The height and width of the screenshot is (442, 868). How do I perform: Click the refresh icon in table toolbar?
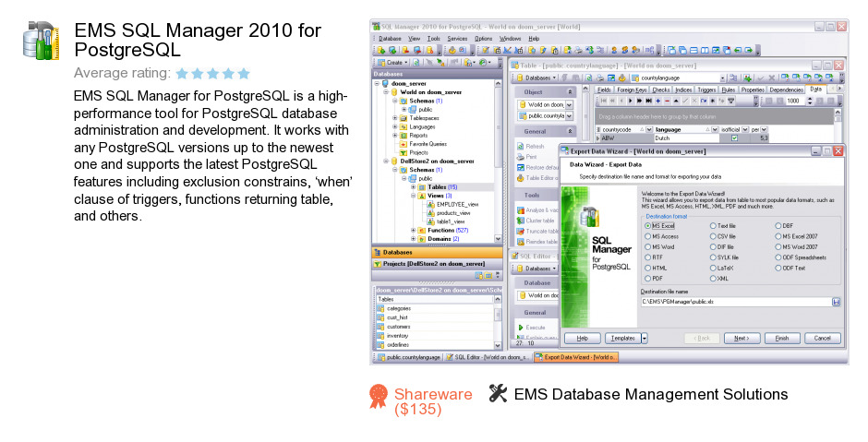click(x=589, y=78)
